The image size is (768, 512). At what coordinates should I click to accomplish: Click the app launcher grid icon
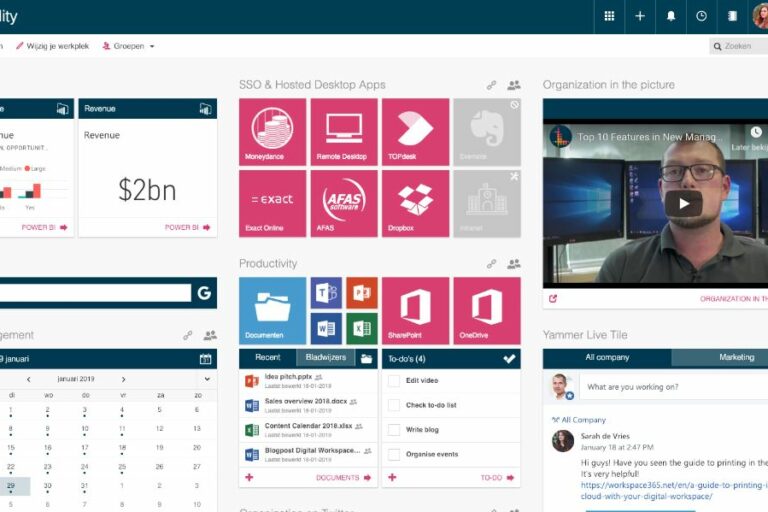point(609,16)
